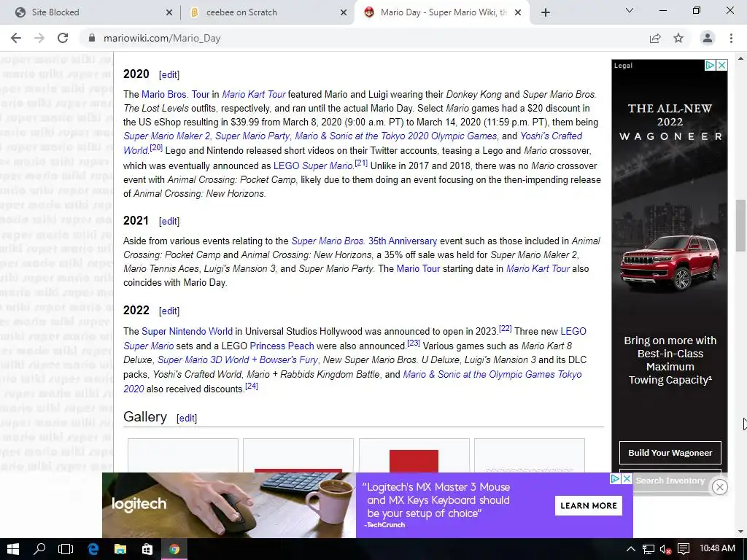
Task: View site lock info for mariowiki.com
Action: point(92,38)
